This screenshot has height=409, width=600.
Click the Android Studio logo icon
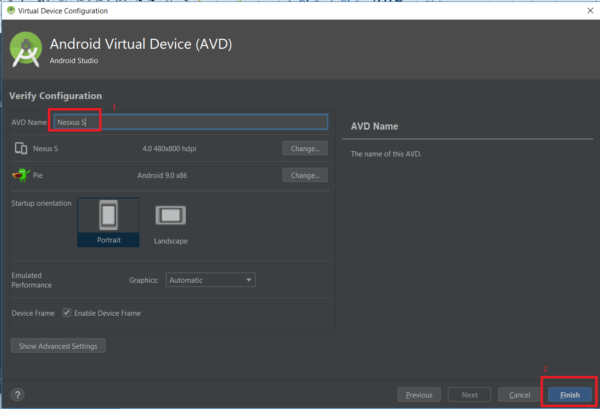(x=26, y=50)
